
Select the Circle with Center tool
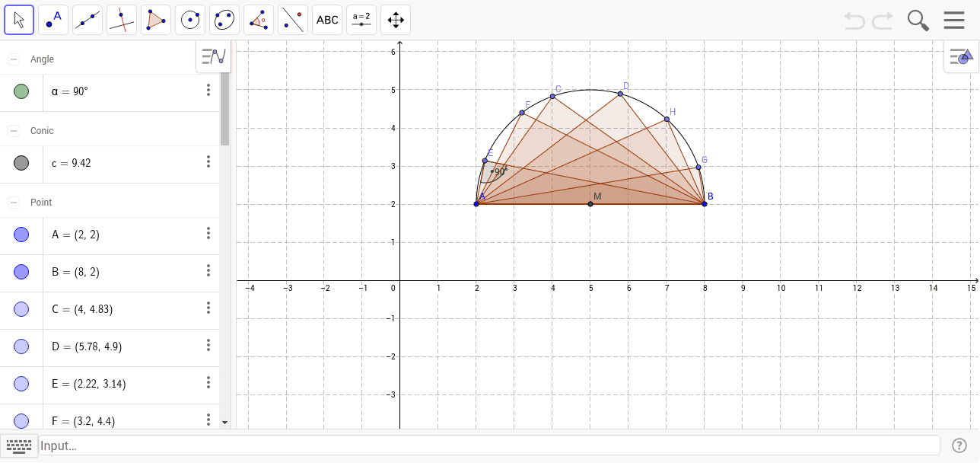point(190,20)
